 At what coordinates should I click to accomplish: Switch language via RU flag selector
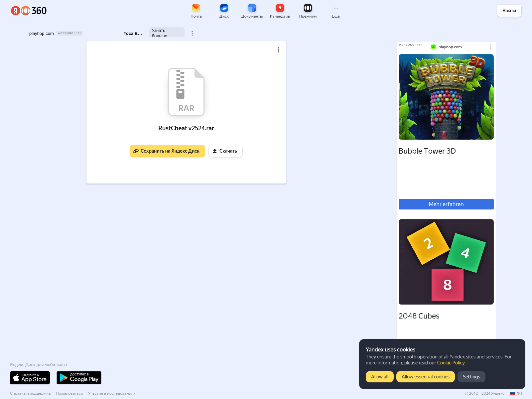516,394
